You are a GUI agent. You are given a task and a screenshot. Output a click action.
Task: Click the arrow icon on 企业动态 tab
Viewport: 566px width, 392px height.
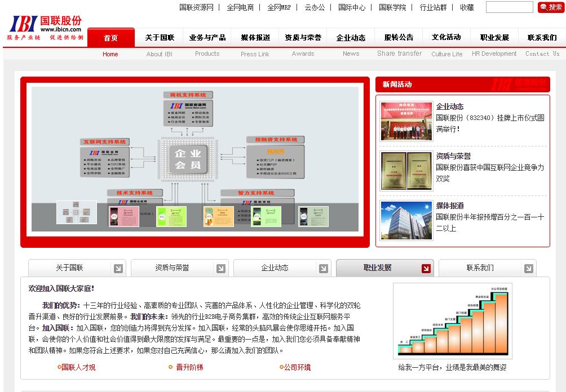(x=323, y=268)
